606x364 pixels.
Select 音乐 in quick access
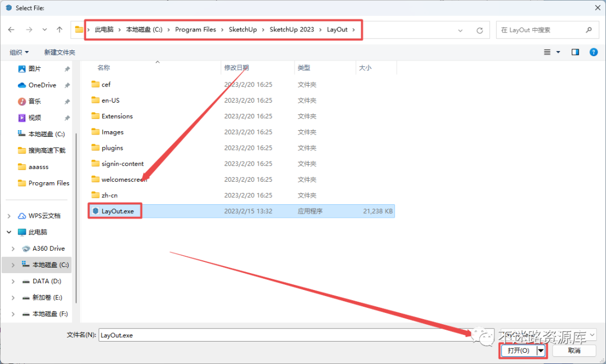pos(35,102)
